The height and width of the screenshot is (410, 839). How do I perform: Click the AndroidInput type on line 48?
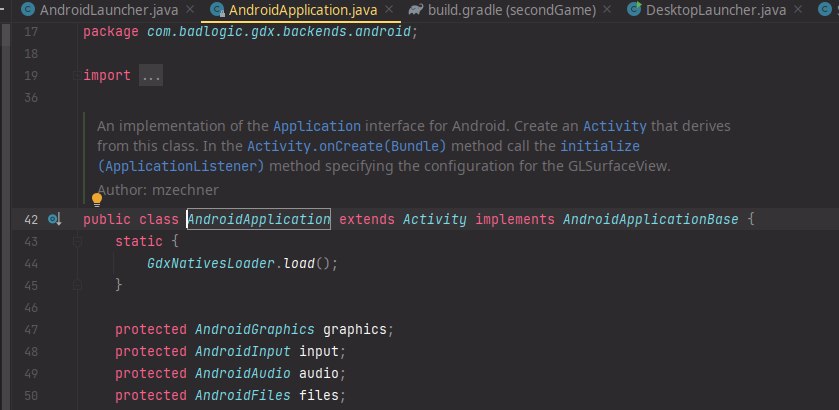point(242,351)
